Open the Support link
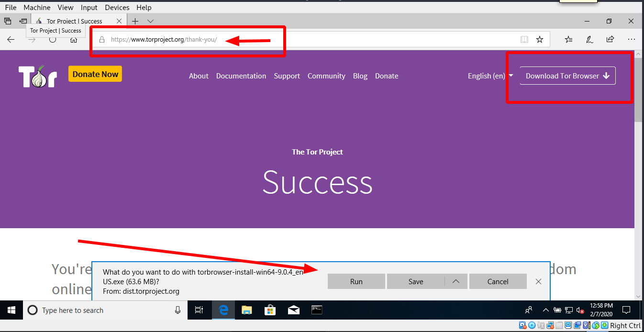The height and width of the screenshot is (332, 644). click(x=287, y=76)
